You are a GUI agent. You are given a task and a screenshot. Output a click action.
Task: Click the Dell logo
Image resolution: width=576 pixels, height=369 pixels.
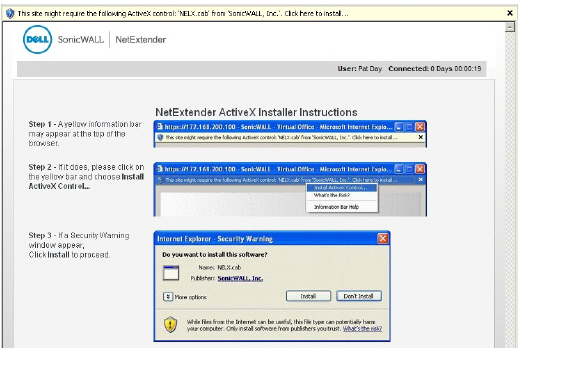[x=37, y=39]
